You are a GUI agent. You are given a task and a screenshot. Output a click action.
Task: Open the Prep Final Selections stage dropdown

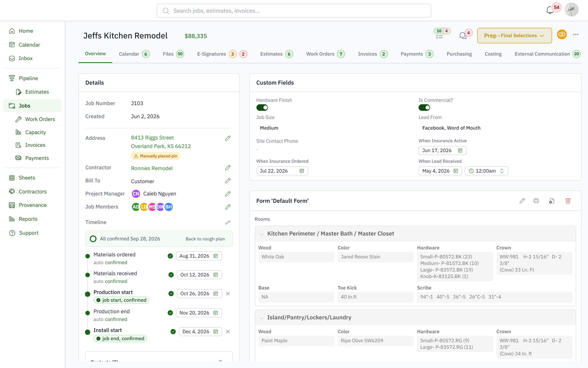pyautogui.click(x=514, y=36)
